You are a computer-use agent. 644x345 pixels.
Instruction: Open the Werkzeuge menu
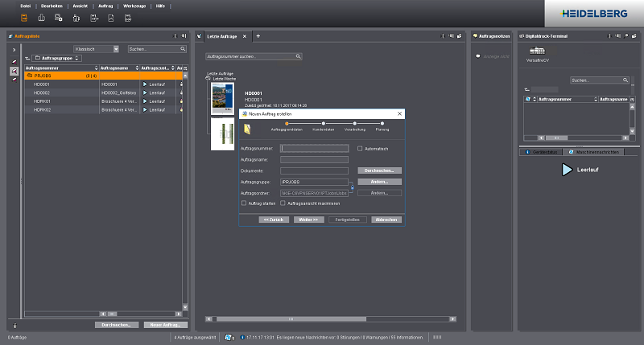coord(134,6)
